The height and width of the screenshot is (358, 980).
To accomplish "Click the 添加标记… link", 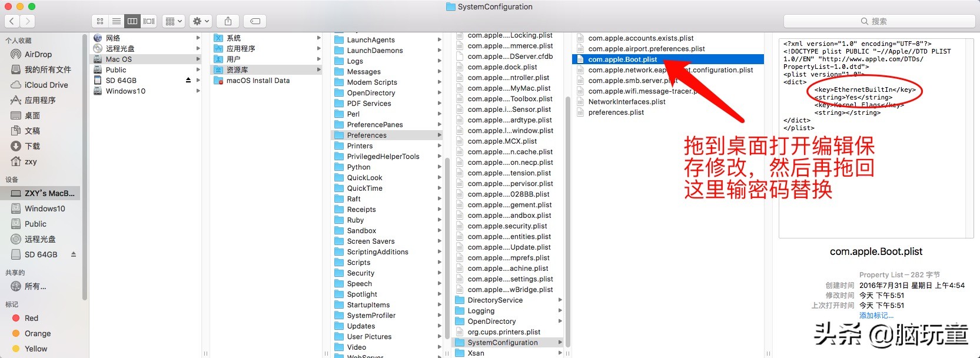I will tap(876, 316).
